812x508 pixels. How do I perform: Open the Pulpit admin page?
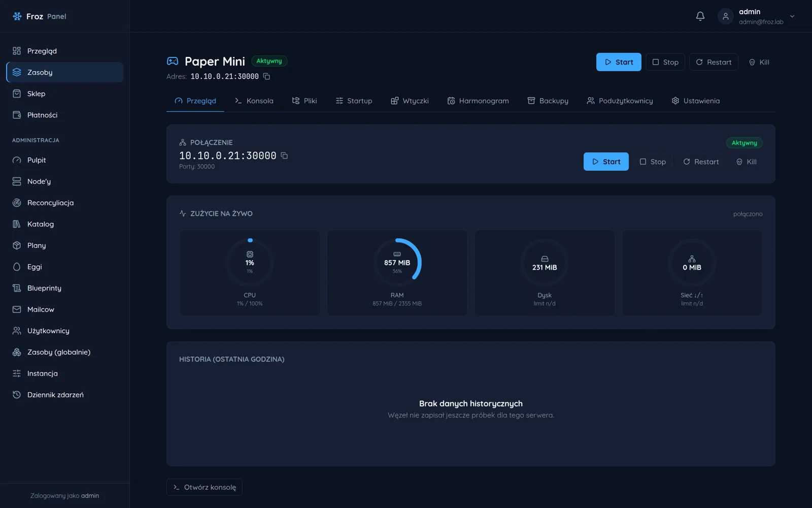65,160
